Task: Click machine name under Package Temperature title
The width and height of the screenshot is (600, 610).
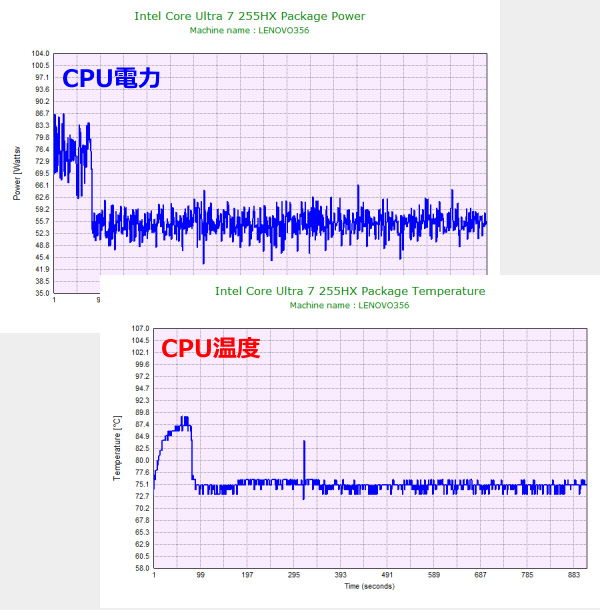Action: click(x=350, y=305)
